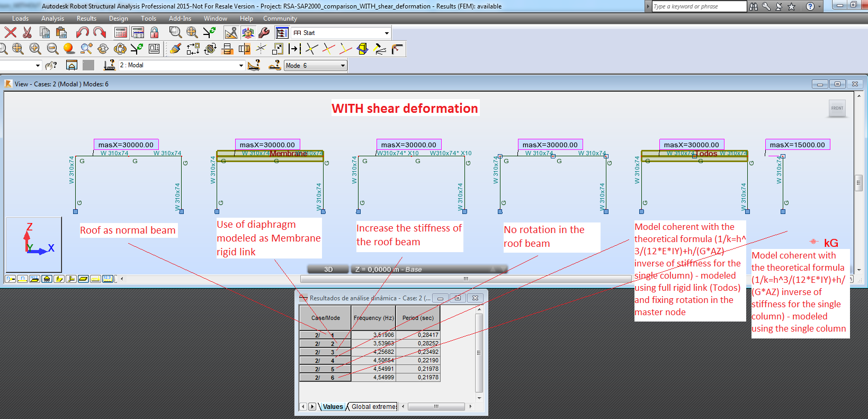Expand the help question mark dropdown arrow

[820, 6]
